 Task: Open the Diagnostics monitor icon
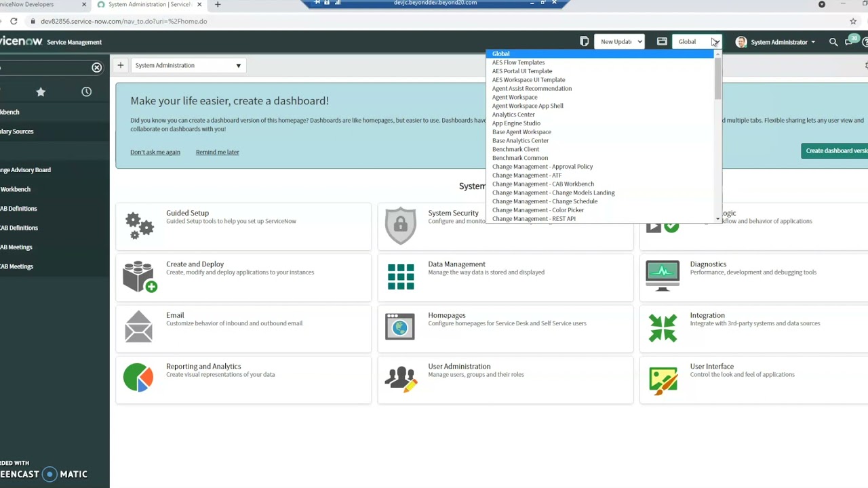[x=663, y=276]
